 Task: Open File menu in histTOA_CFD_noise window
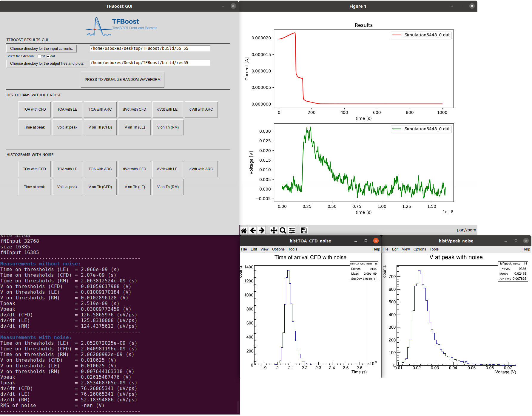coord(244,249)
